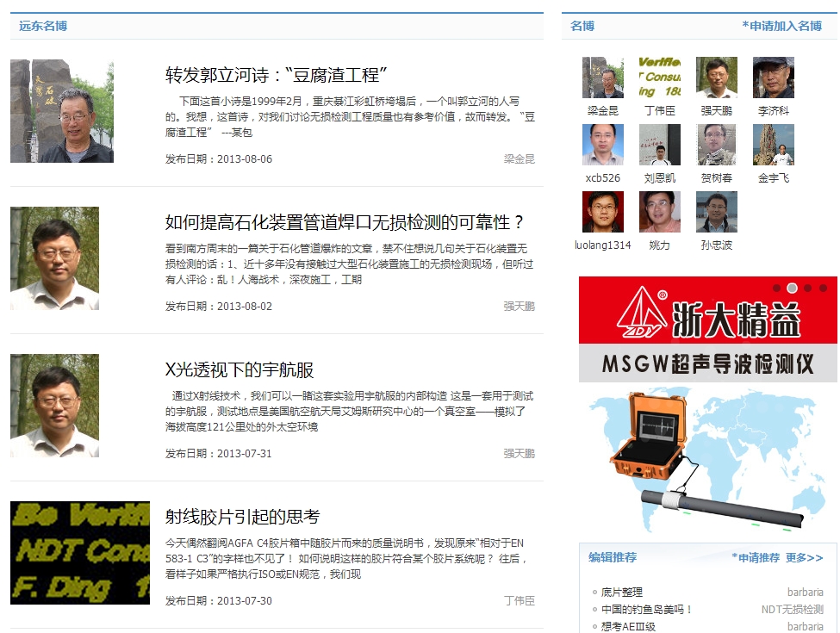Screen dimensions: 840x633
Task: Click date text 发布日期：2013-08-06
Action: point(219,159)
